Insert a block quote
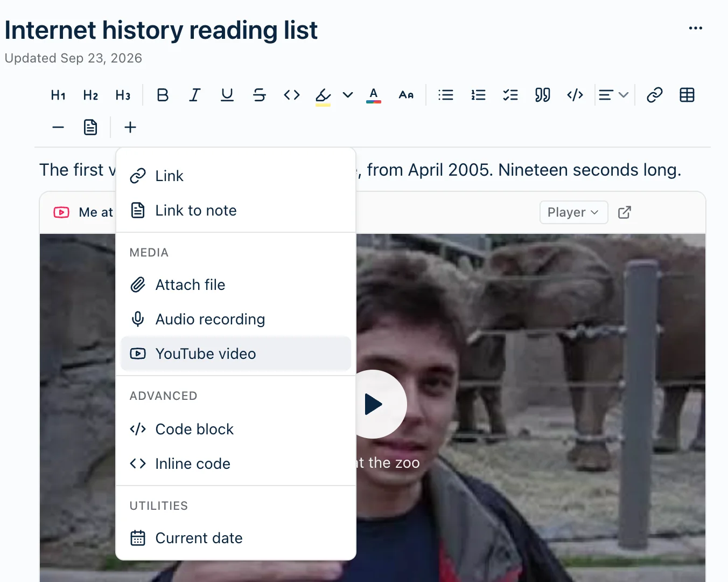728x582 pixels. point(543,95)
